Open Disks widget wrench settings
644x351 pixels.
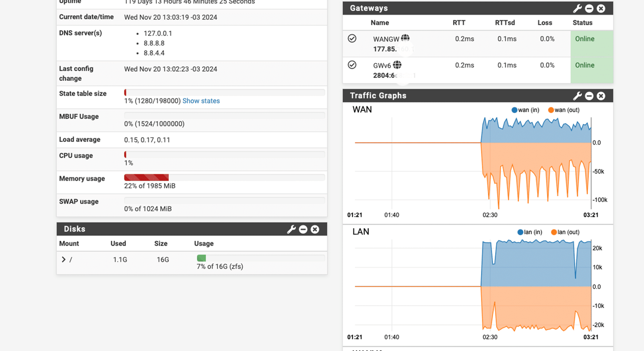click(291, 229)
